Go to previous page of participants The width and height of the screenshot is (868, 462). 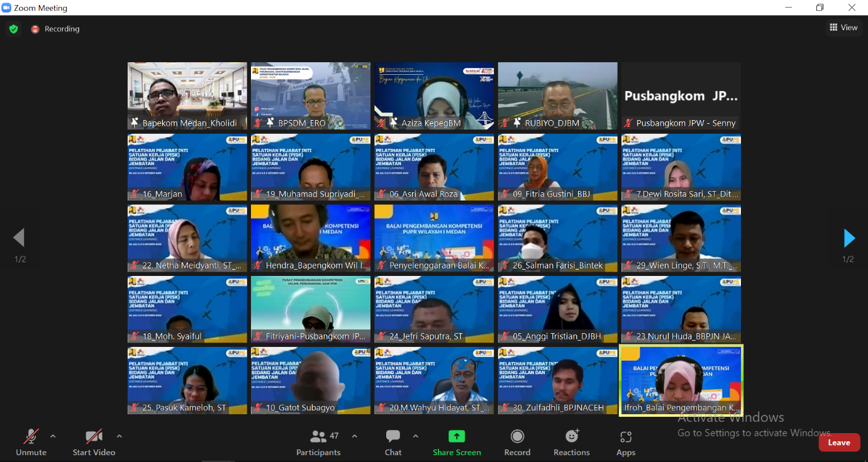[x=19, y=238]
